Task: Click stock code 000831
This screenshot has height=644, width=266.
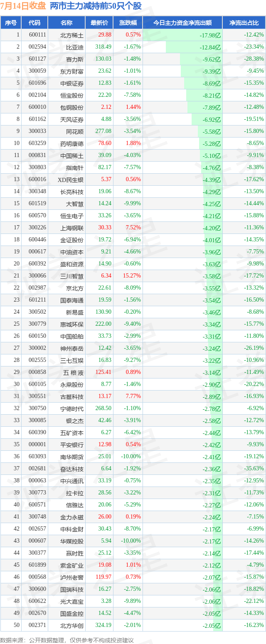Action: click(x=37, y=155)
